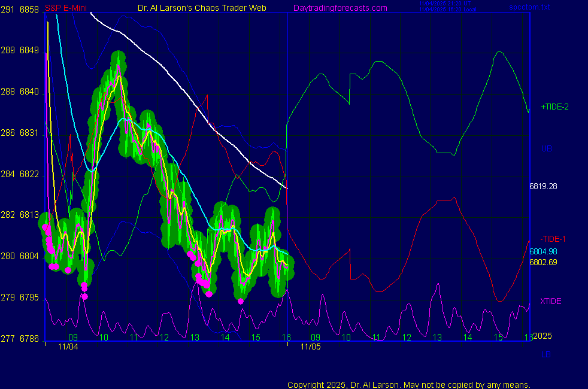The height and width of the screenshot is (389, 588).
Task: Click the 6804.98 cyan price readout
Action: coord(543,251)
